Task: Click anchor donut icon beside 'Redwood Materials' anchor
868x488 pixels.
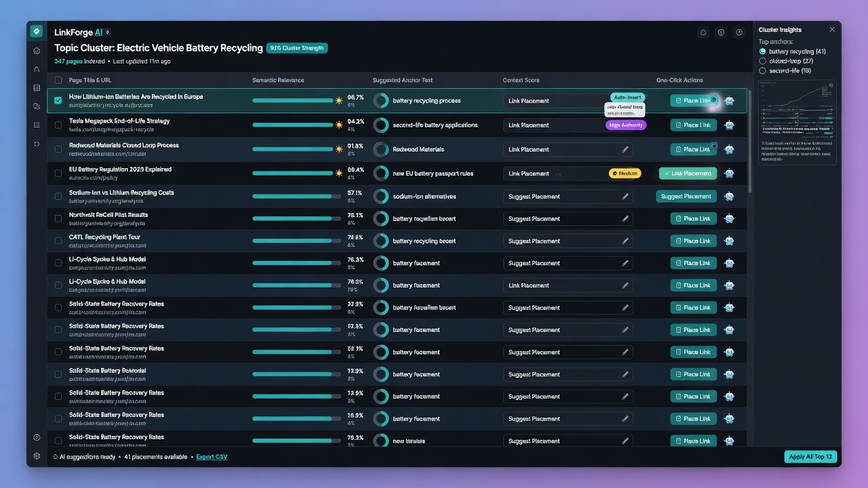Action: [381, 150]
